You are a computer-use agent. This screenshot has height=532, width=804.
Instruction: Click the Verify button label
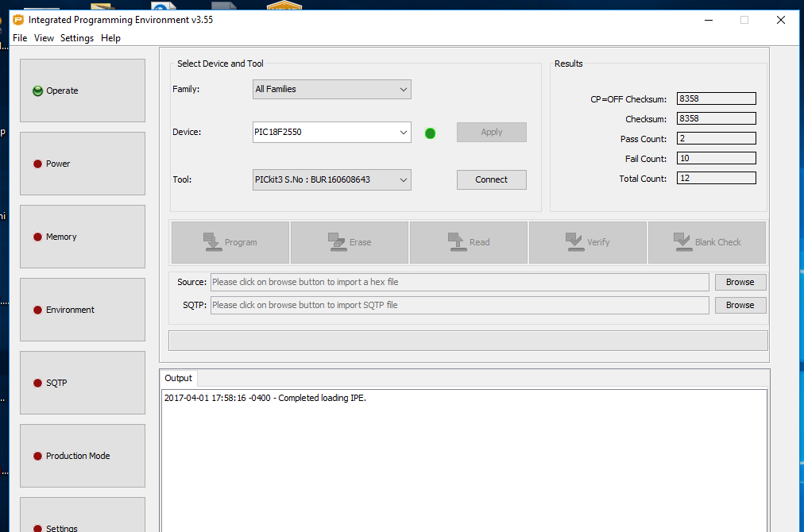pyautogui.click(x=598, y=242)
